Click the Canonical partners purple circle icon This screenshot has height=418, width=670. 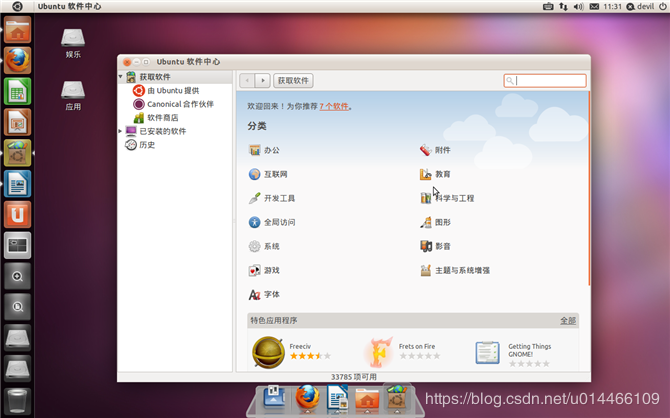click(x=138, y=104)
